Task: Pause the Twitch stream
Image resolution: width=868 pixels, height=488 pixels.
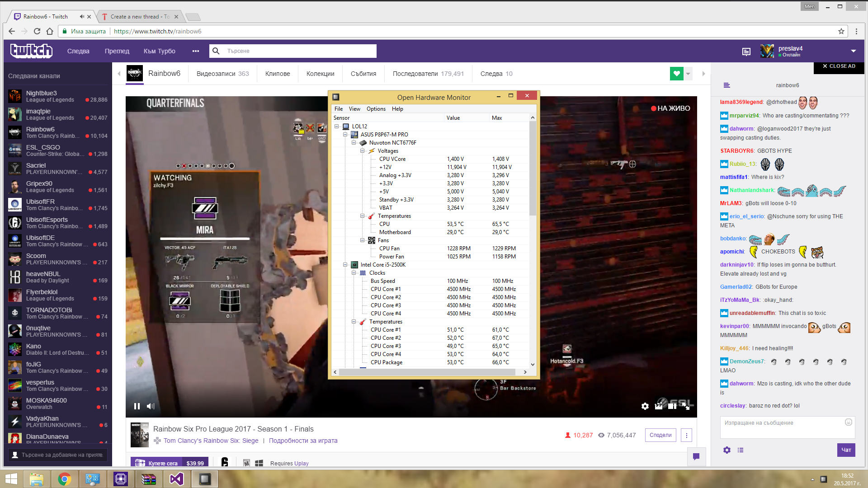Action: [137, 406]
